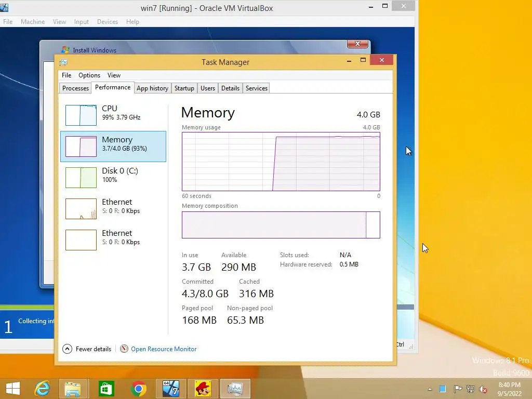Click the 4.3/8.0 GB Committed value
The width and height of the screenshot is (532, 399).
click(x=205, y=294)
